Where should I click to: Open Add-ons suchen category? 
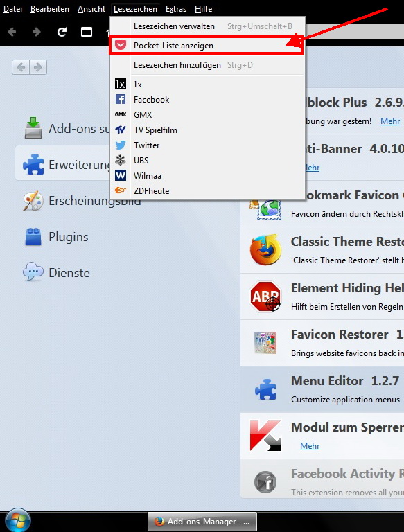(x=63, y=129)
